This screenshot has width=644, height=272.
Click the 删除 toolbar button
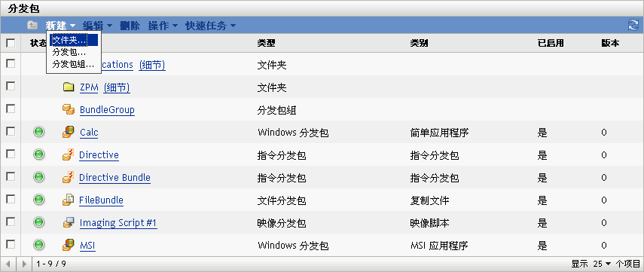point(130,26)
